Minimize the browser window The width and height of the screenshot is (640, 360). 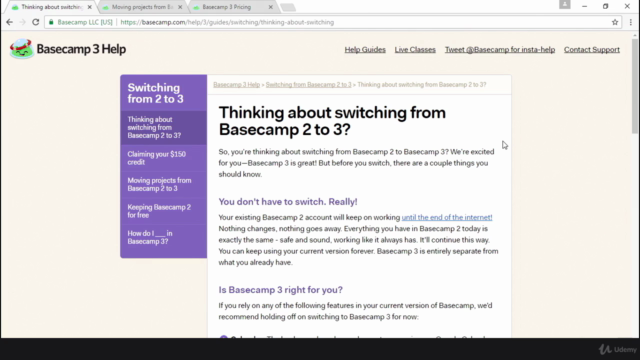coord(584,6)
